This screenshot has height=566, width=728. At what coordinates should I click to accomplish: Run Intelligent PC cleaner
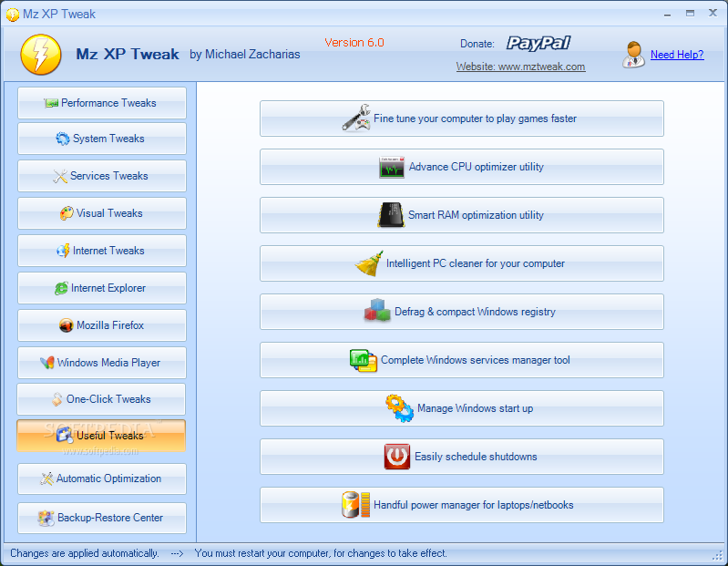pos(462,263)
